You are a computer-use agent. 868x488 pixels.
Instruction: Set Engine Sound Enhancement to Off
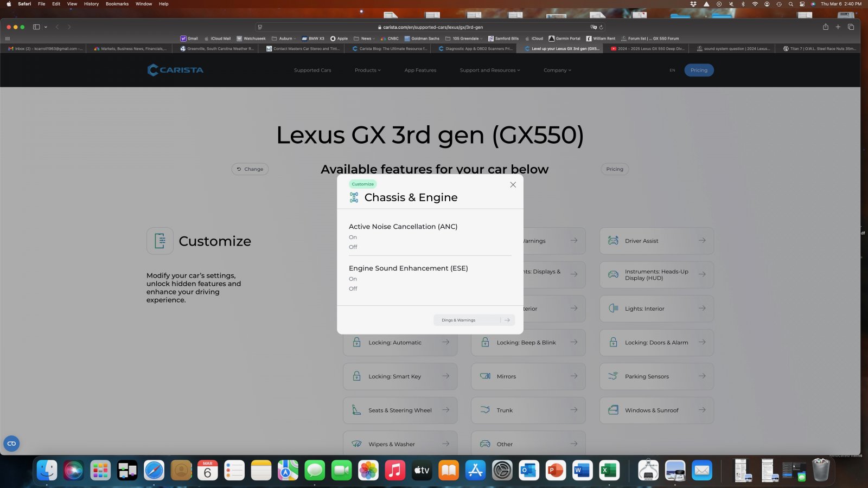[353, 289]
